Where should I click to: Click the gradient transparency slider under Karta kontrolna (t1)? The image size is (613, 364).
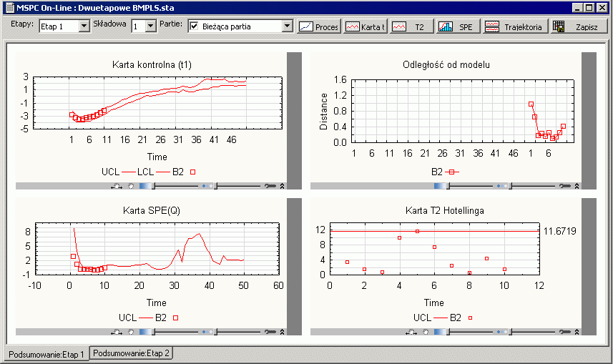[169, 186]
